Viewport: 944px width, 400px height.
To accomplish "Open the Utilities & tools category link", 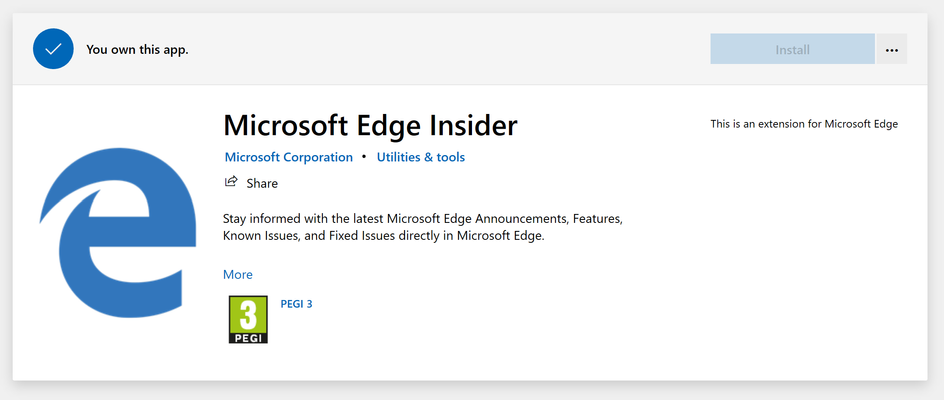I will [421, 157].
